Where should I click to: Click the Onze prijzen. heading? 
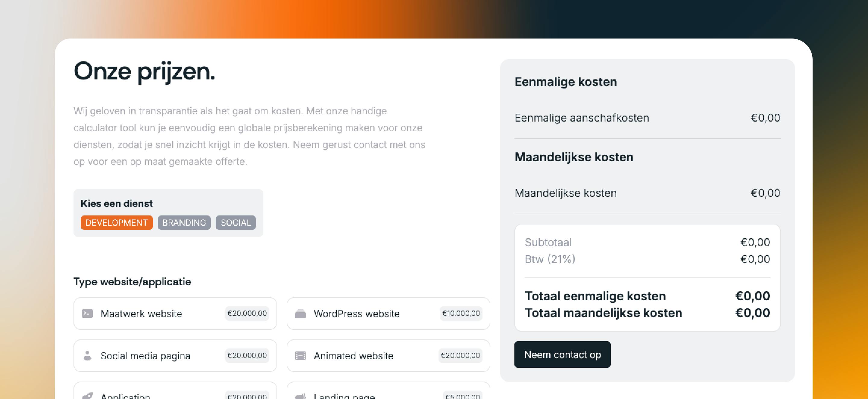pos(144,71)
